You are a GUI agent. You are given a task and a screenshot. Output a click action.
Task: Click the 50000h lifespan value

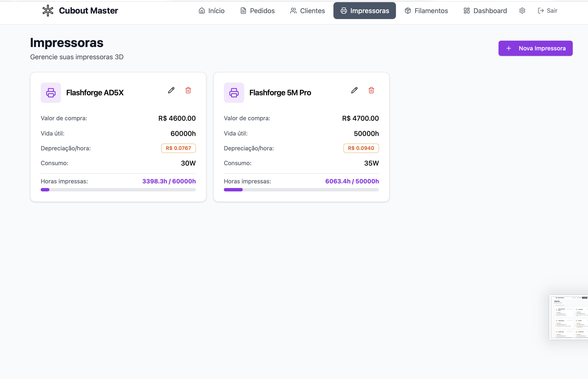(x=366, y=134)
